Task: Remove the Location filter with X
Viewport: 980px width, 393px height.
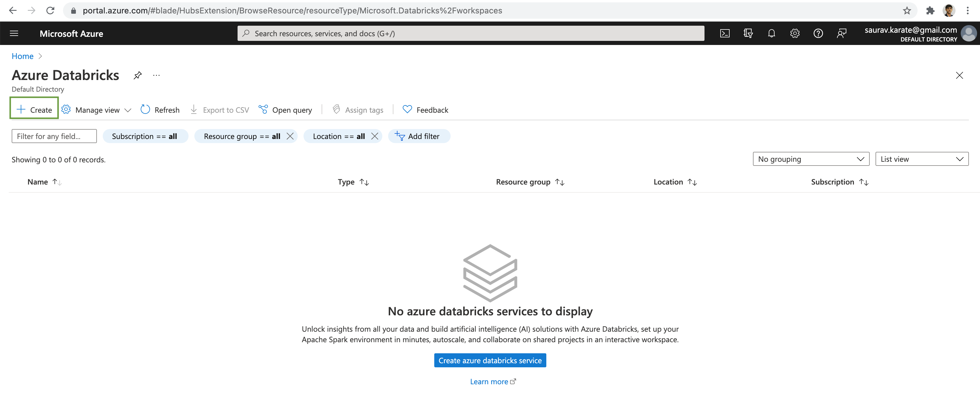Action: tap(375, 136)
